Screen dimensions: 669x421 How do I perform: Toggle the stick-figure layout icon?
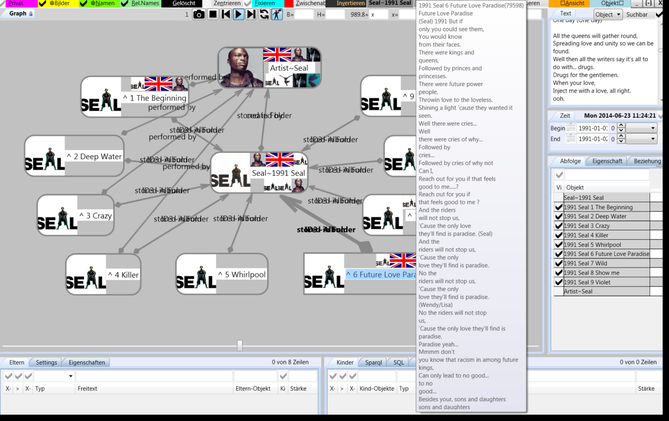click(x=277, y=14)
